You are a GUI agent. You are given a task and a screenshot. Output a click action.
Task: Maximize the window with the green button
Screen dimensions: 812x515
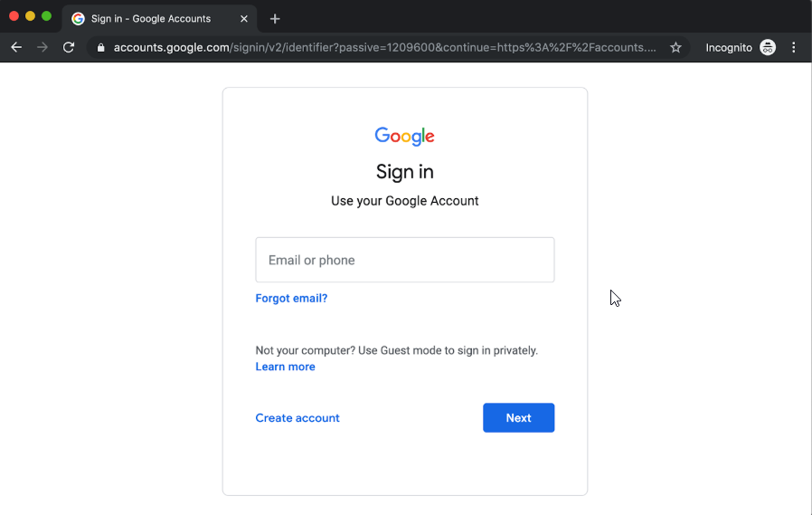point(47,16)
